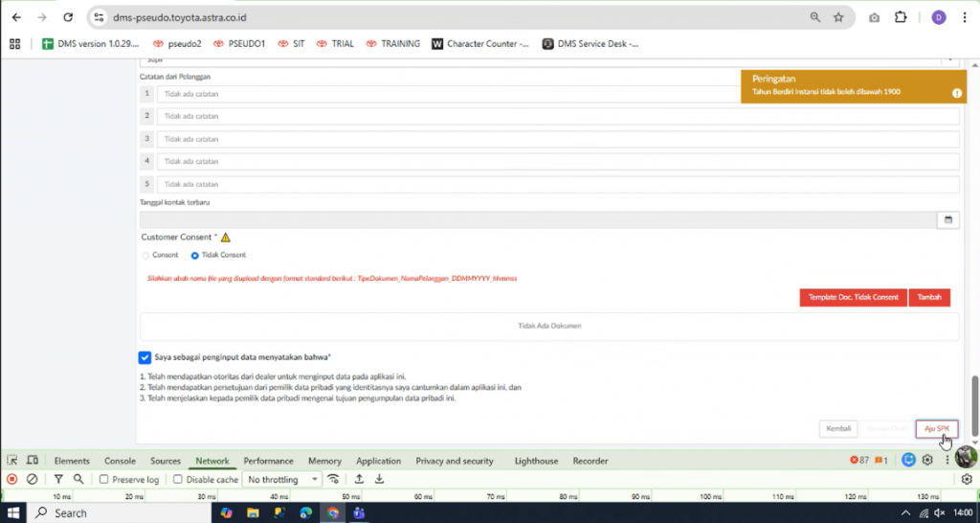Select the Consent radio button
The height and width of the screenshot is (523, 980).
145,256
